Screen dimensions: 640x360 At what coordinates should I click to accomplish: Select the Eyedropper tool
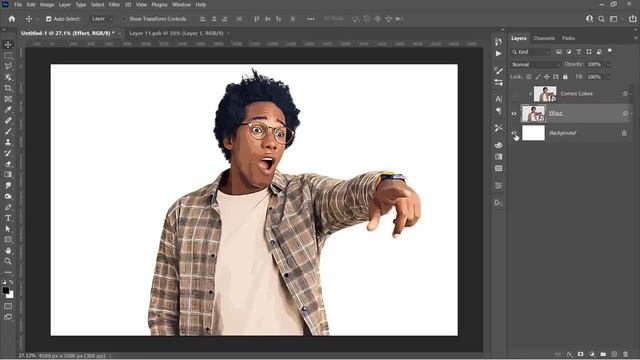[8, 110]
